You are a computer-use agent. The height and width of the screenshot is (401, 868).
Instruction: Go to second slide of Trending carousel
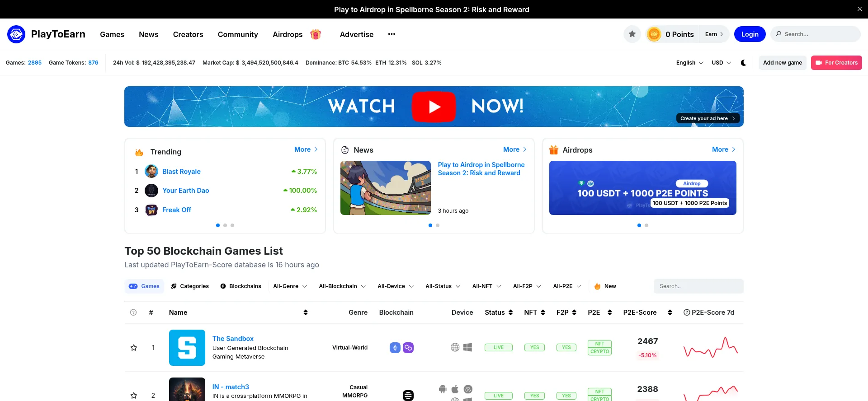coord(225,225)
